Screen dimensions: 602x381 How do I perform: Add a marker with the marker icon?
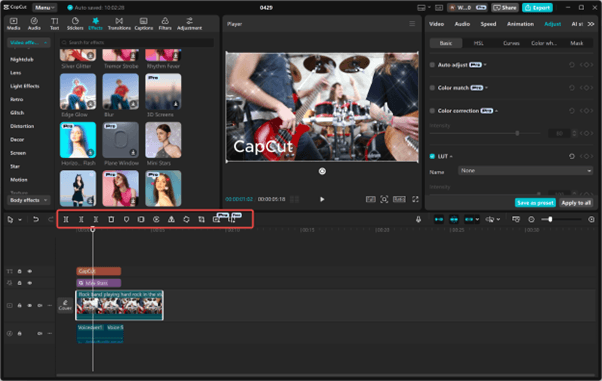pos(126,219)
